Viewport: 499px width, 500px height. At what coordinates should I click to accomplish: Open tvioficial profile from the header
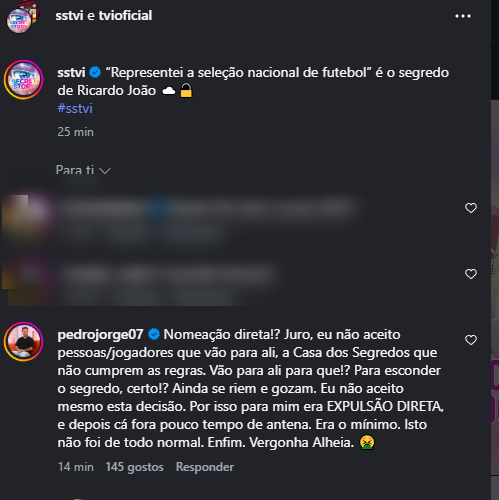click(125, 15)
